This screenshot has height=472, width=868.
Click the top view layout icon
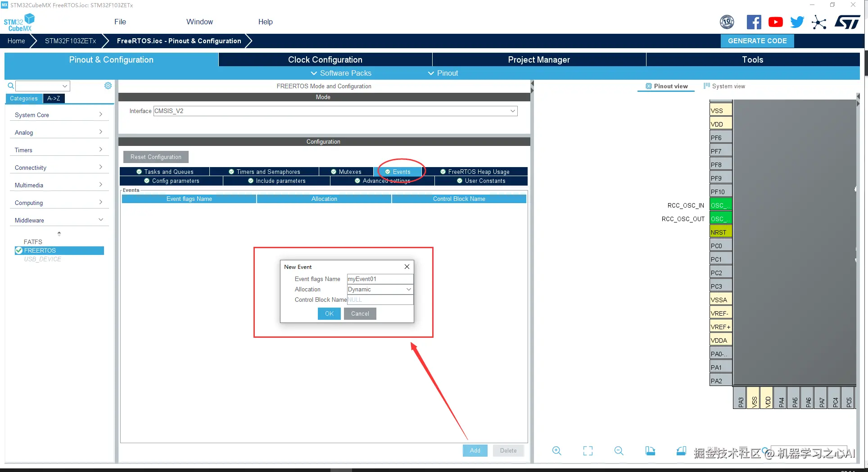(650, 451)
